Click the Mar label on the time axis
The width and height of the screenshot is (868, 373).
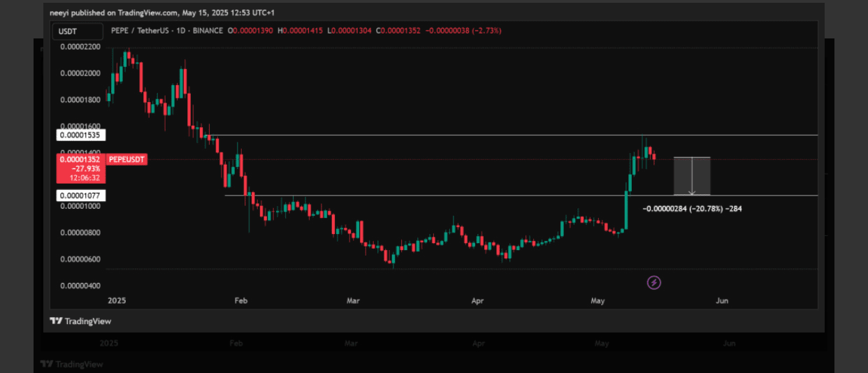[x=353, y=300]
